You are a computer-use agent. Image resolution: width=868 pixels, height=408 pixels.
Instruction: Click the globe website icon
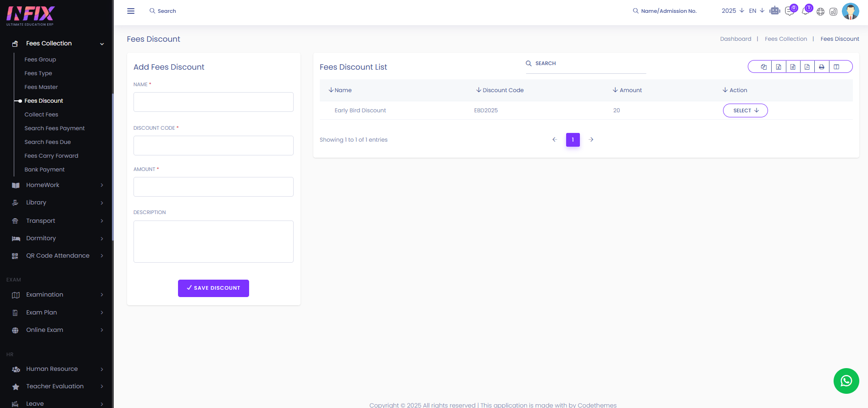(821, 11)
